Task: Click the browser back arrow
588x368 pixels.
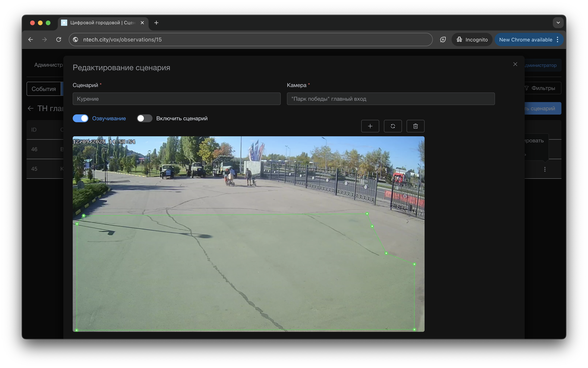Action: pyautogui.click(x=30, y=39)
